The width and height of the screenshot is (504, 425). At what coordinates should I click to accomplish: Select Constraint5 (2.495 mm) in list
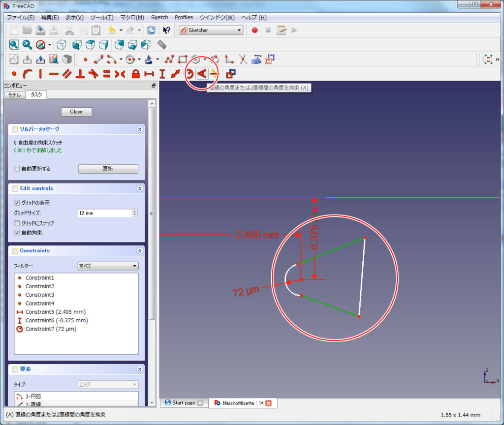76,311
